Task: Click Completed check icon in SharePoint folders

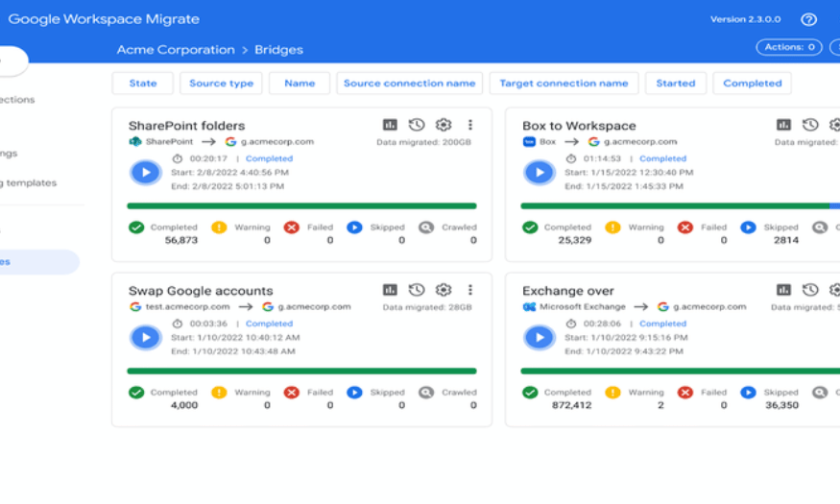Action: tap(136, 228)
